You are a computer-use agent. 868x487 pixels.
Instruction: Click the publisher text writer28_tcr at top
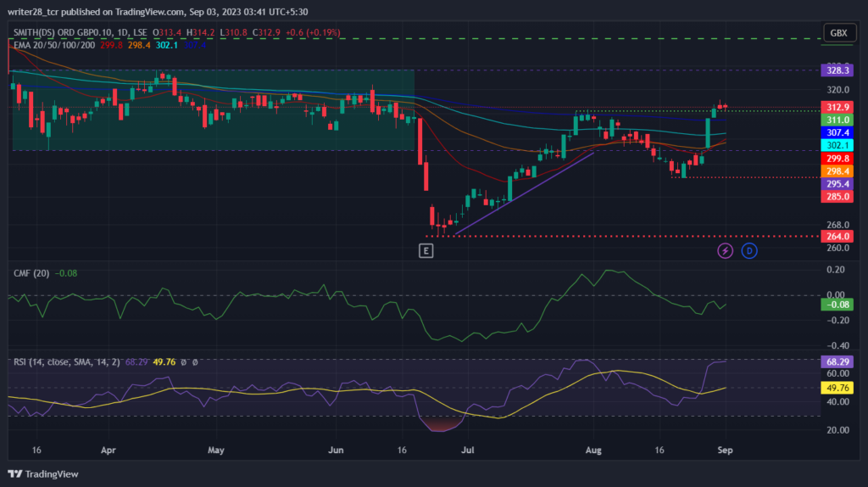pyautogui.click(x=34, y=12)
